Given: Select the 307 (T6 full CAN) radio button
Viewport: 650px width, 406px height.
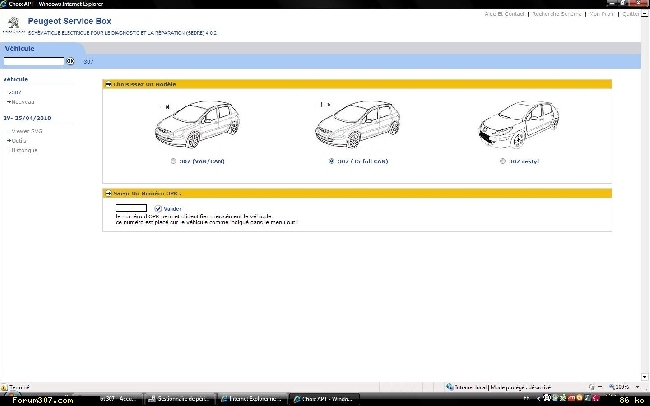Looking at the screenshot, I should [331, 161].
